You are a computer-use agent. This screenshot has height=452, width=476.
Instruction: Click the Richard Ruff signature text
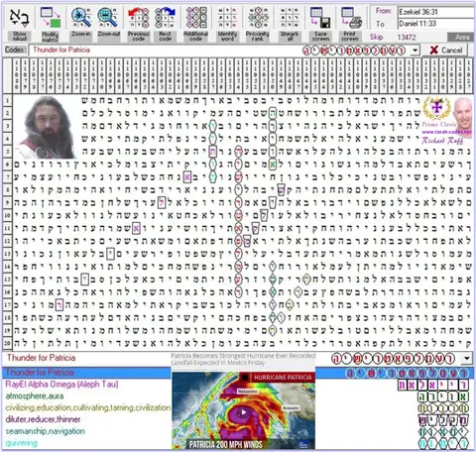point(442,141)
